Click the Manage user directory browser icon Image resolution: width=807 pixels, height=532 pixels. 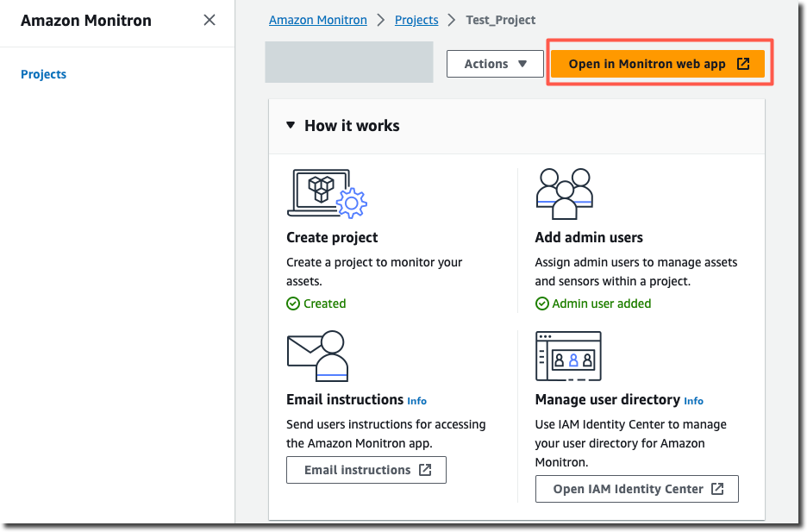point(568,355)
